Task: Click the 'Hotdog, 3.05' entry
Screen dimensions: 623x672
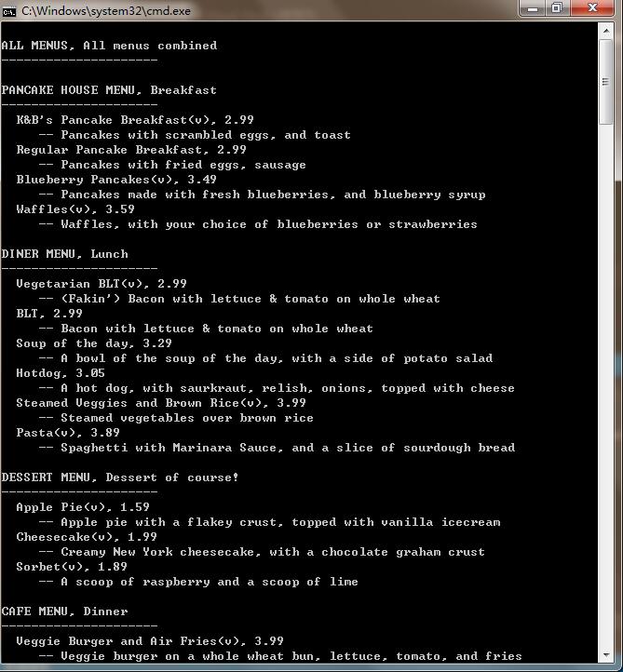Action: pos(61,373)
